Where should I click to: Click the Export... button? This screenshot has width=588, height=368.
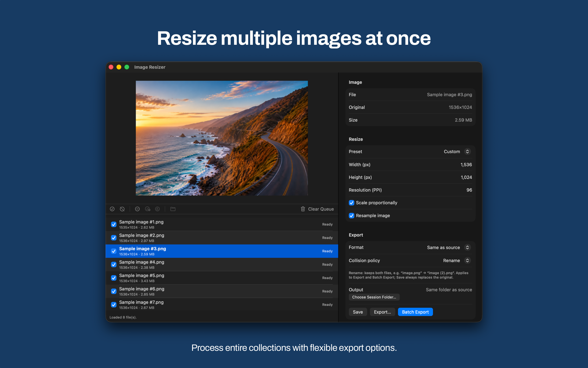(x=382, y=312)
